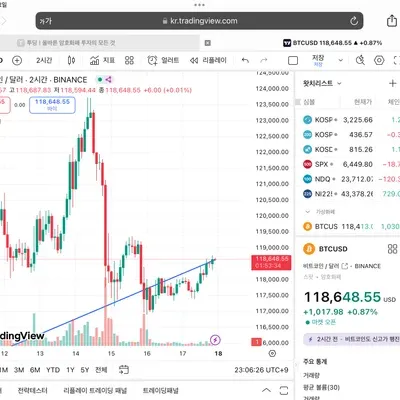Open the 트레이딩패널 tab
The image size is (400, 400).
[x=161, y=390]
